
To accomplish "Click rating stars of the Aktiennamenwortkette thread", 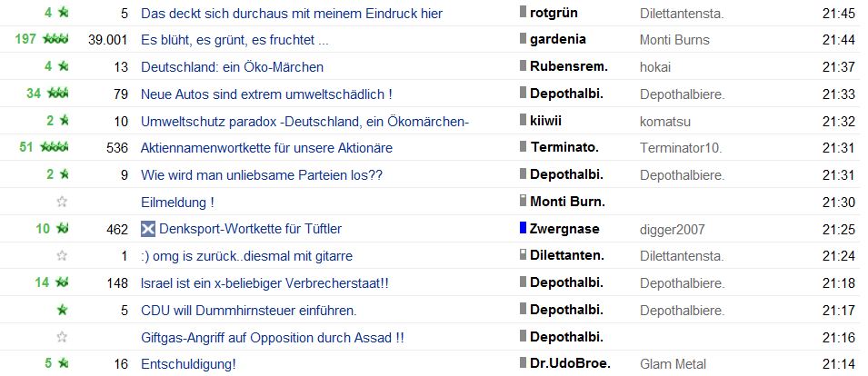I will coord(55,148).
